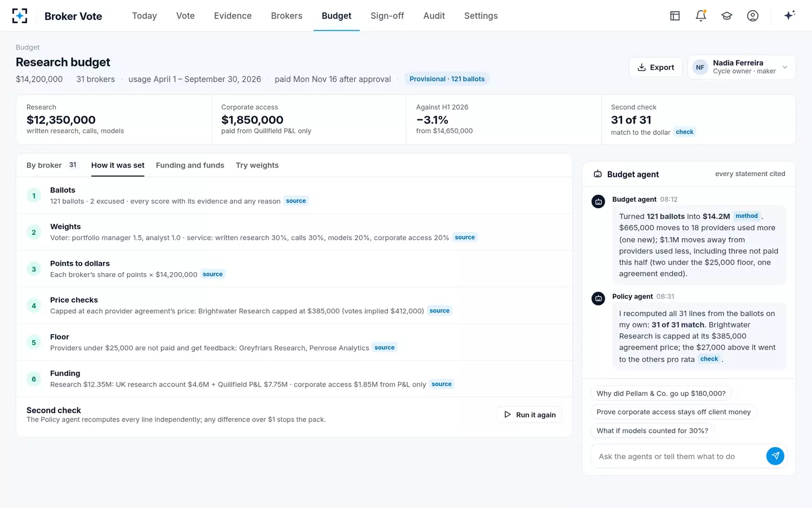The height and width of the screenshot is (508, 812).
Task: Focus the Ask the agents input field
Action: tap(679, 456)
